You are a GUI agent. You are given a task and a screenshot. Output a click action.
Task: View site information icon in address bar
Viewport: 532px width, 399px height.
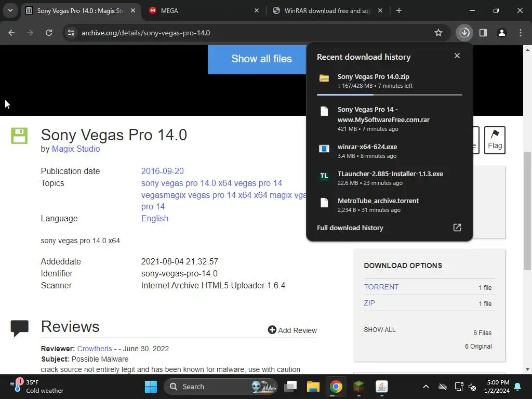click(x=71, y=33)
